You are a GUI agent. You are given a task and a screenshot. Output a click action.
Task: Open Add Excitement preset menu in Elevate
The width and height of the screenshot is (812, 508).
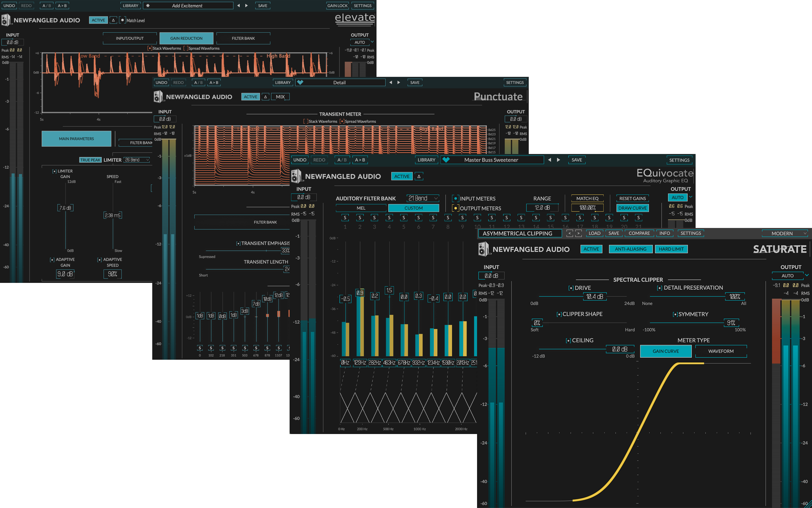pyautogui.click(x=188, y=6)
